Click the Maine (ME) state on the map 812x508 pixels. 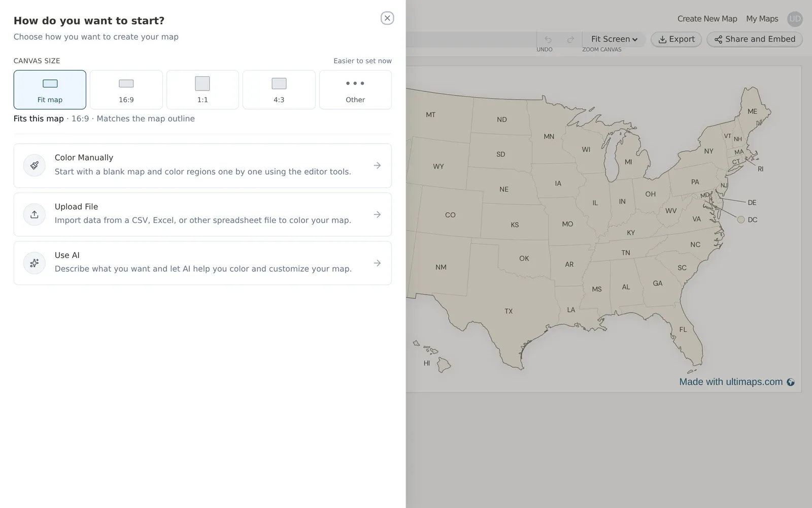(752, 111)
